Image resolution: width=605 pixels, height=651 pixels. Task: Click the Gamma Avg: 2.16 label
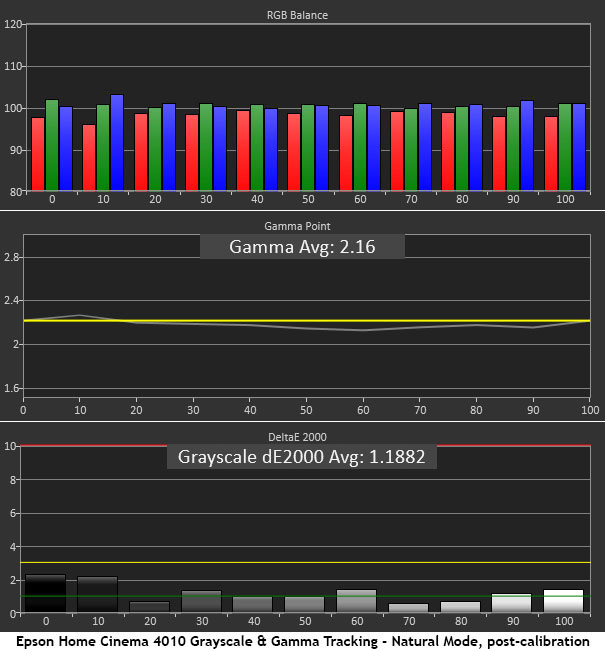coord(302,247)
